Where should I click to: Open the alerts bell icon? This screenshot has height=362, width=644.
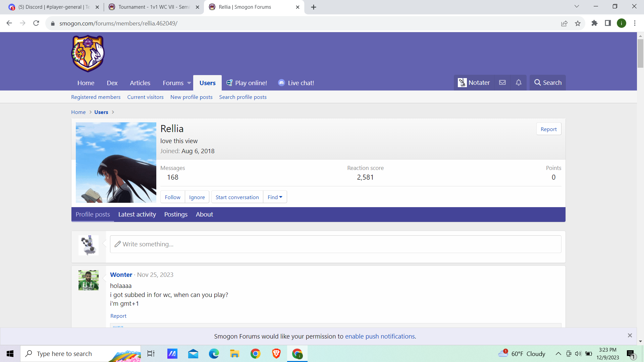pyautogui.click(x=519, y=82)
